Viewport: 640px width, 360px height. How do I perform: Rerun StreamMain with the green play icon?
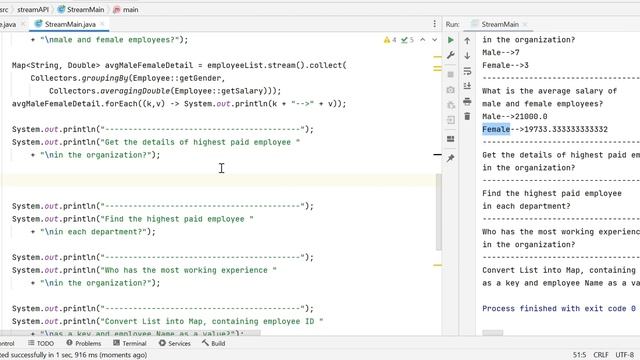tap(451, 40)
